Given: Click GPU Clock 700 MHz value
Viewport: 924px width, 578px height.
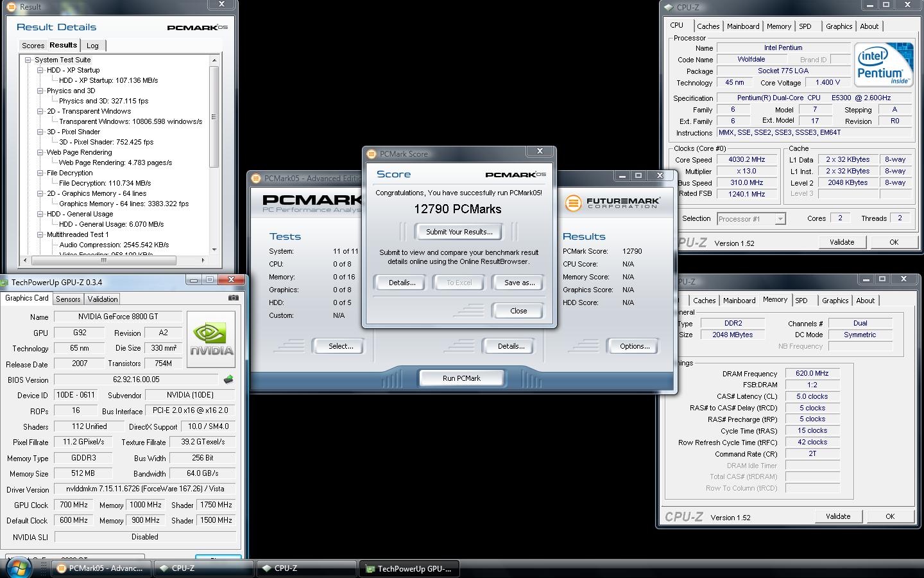Looking at the screenshot, I should (74, 505).
